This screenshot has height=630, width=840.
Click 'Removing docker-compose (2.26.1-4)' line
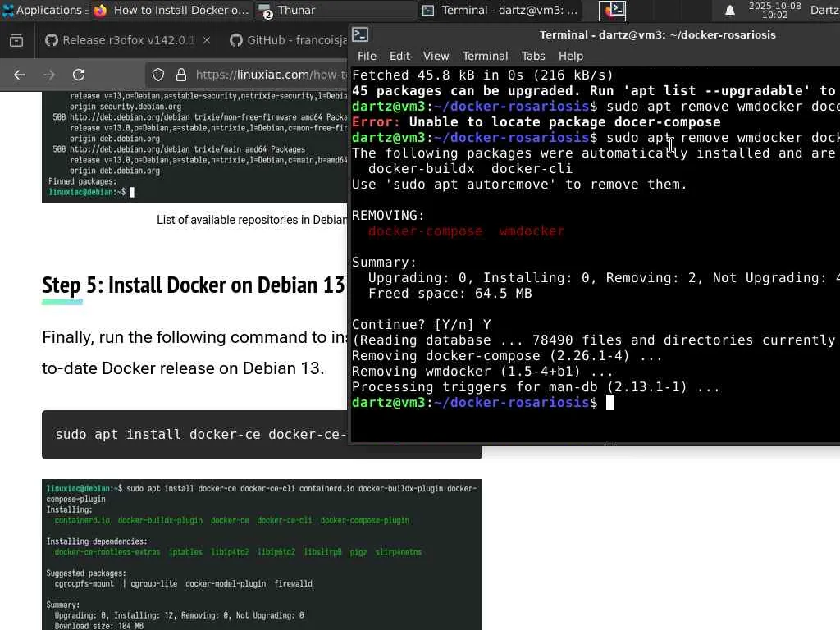click(x=507, y=356)
